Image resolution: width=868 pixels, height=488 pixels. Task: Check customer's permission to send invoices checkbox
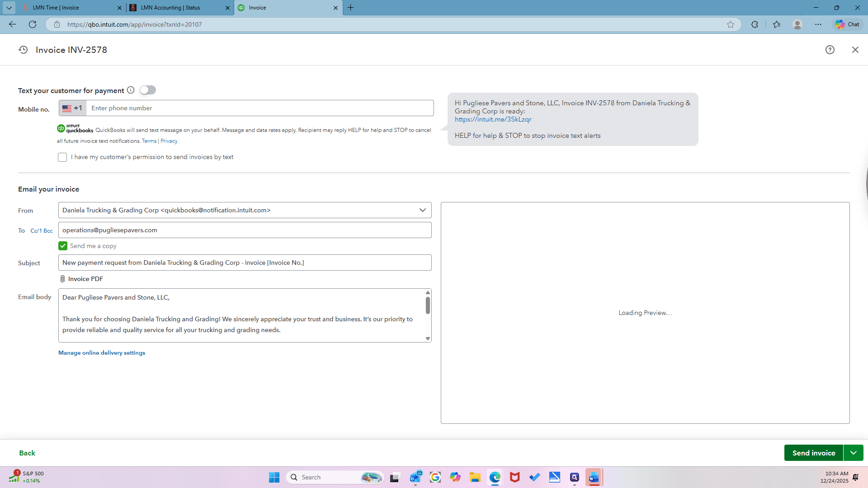(62, 157)
